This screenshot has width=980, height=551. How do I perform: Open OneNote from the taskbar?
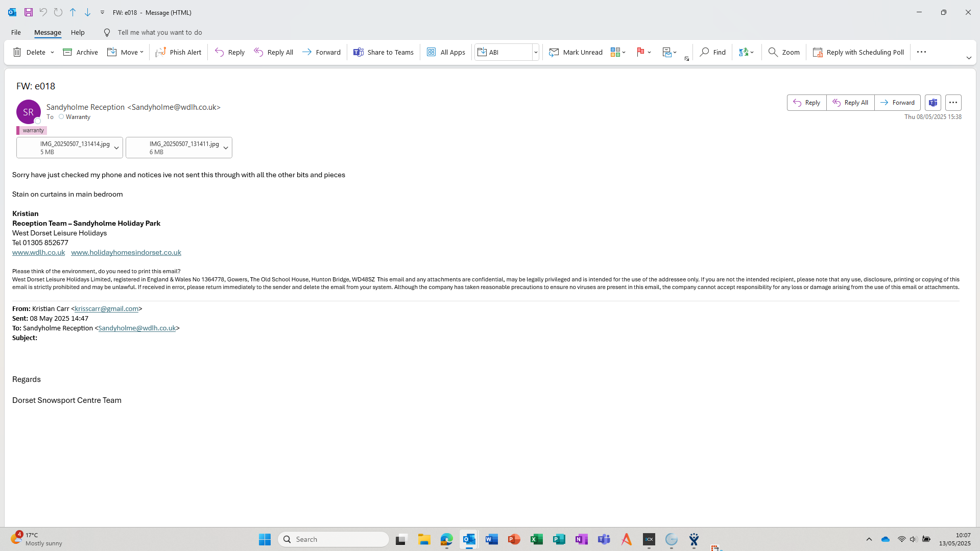point(582,539)
